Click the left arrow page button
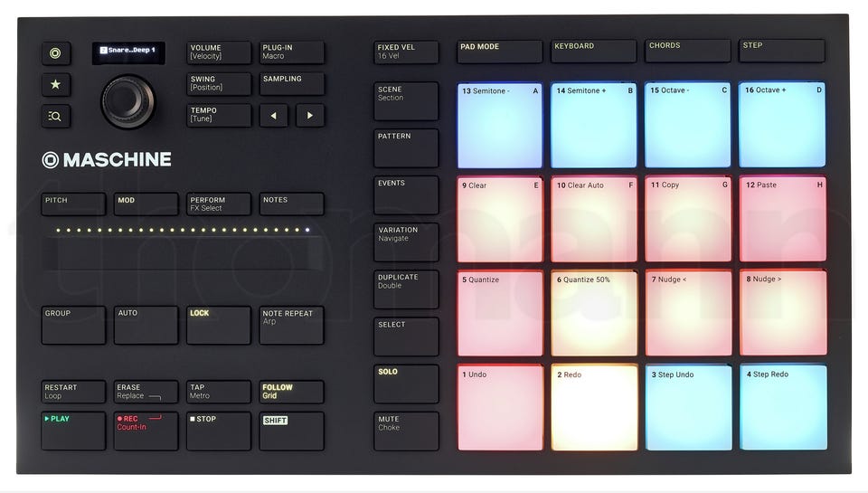The width and height of the screenshot is (868, 493). pos(274,116)
